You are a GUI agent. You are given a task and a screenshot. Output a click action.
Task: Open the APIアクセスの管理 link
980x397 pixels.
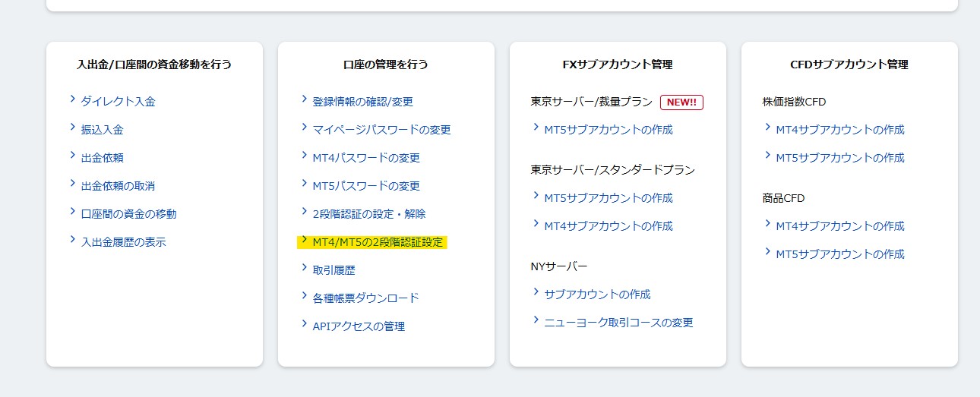[359, 326]
